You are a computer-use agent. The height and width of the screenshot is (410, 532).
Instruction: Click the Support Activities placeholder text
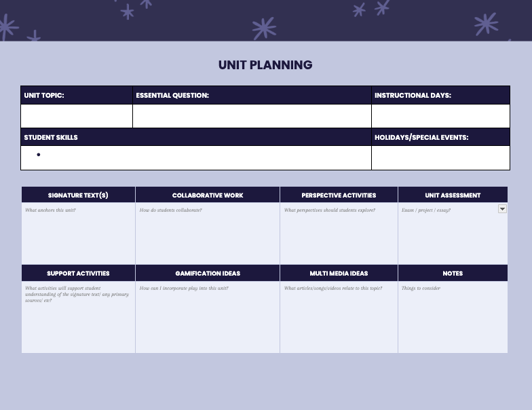pos(77,295)
